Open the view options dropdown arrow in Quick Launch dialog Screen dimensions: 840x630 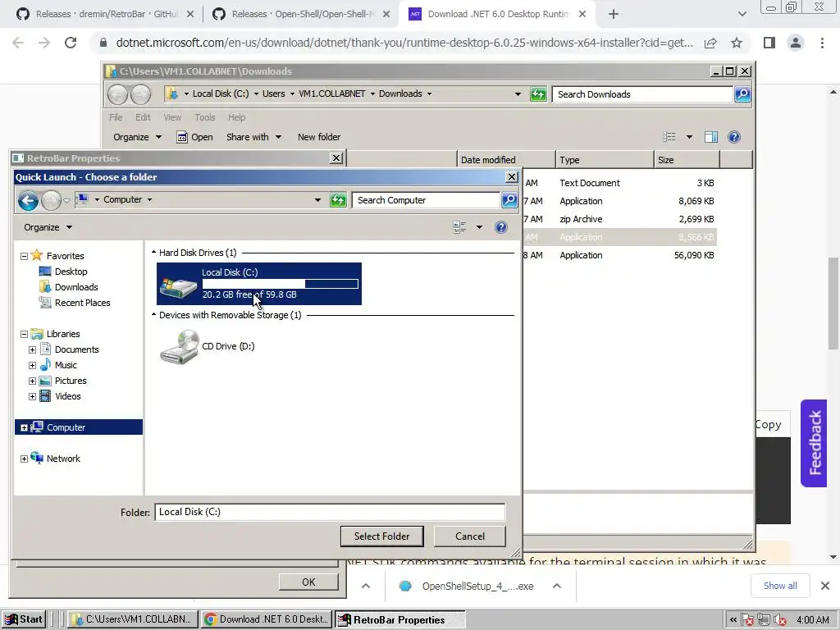[479, 227]
